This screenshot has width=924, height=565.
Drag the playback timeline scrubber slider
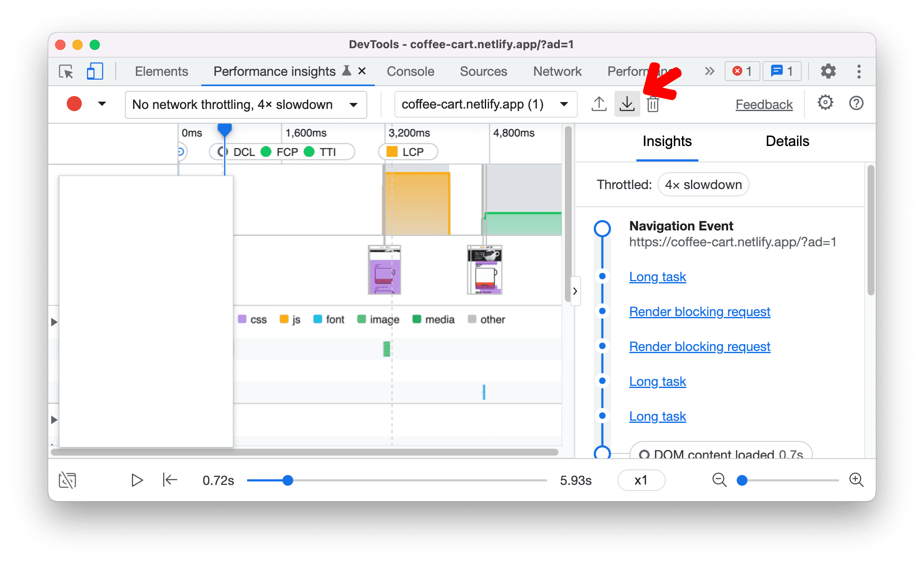pos(288,480)
